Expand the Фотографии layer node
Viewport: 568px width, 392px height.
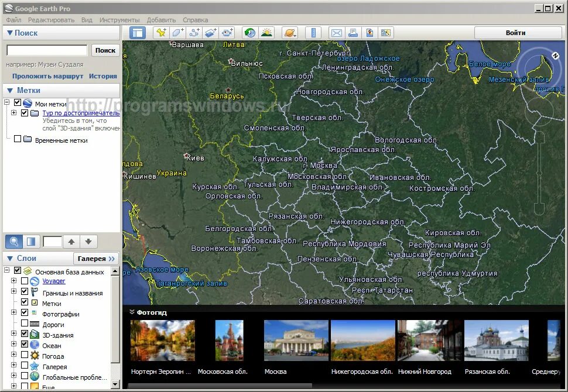pyautogui.click(x=14, y=312)
